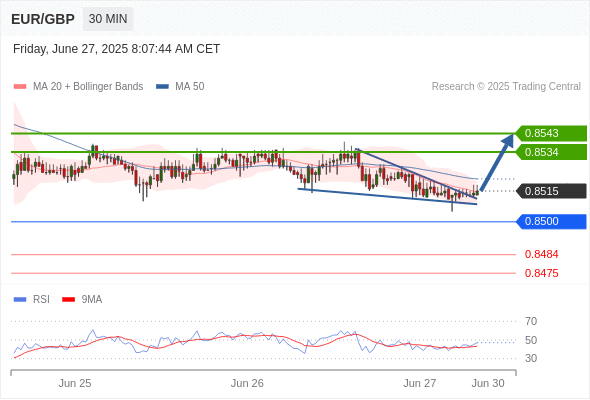Click the date and time stamp text
590x400 pixels.
click(116, 49)
